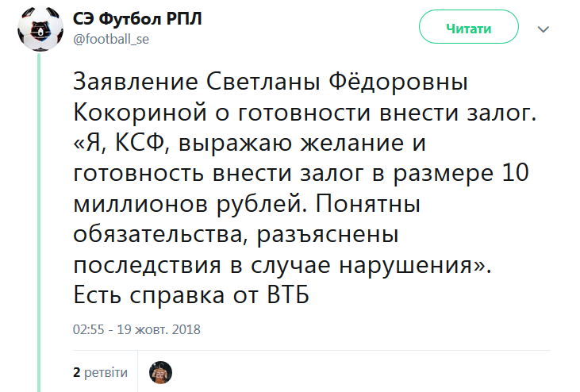Click the line starting with последствия
Screen dimensions: 580x392
(283, 263)
